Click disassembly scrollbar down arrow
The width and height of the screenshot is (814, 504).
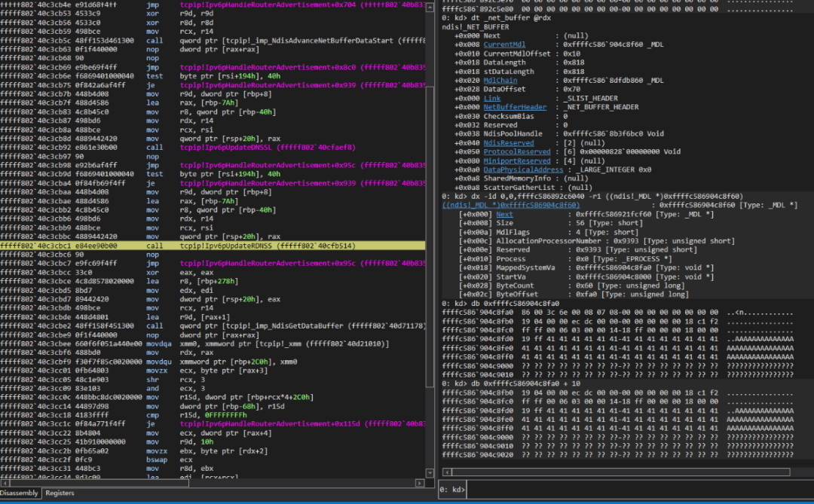point(430,473)
